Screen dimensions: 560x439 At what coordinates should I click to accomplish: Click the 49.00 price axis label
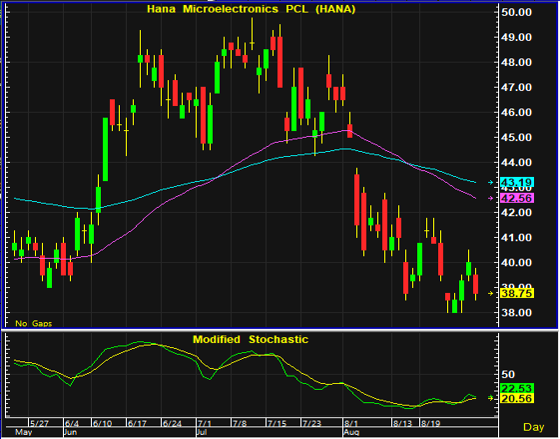point(516,37)
